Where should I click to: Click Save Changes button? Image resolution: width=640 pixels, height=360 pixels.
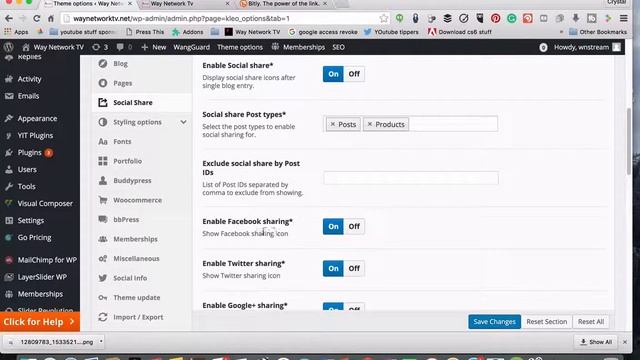point(494,322)
